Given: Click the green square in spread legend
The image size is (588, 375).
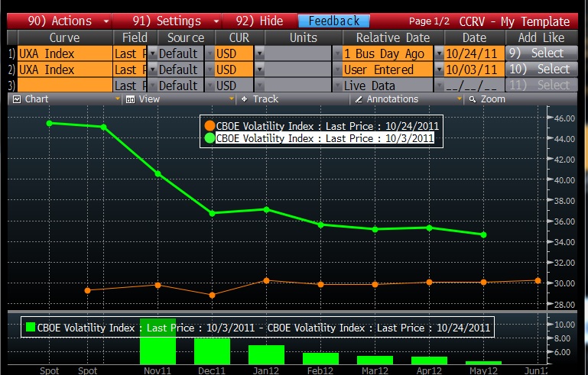Looking at the screenshot, I should coord(31,328).
